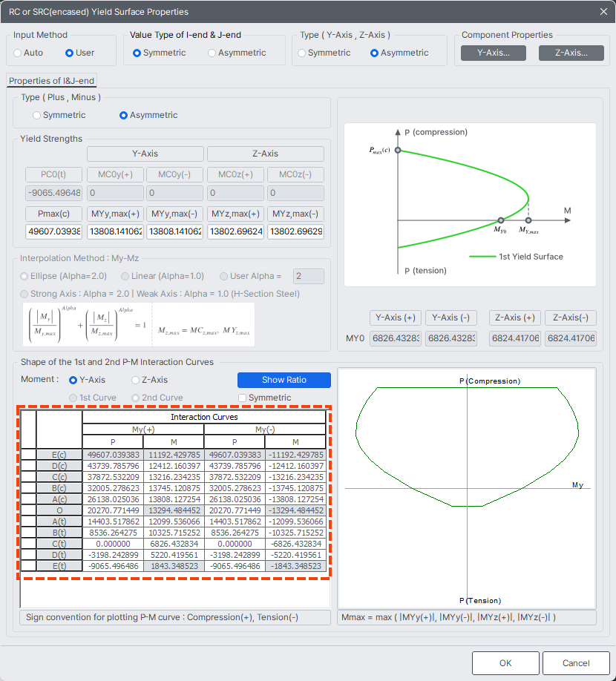
Task: Cancel the dialog
Action: click(576, 663)
